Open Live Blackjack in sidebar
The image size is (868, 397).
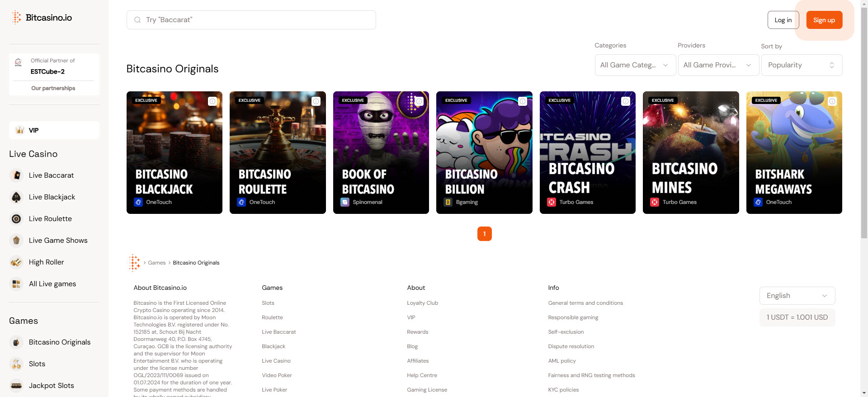tap(52, 197)
